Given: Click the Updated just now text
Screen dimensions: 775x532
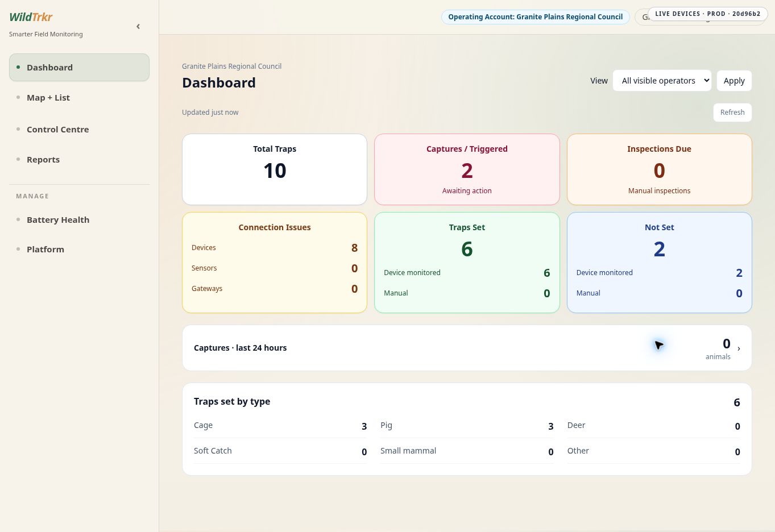Looking at the screenshot, I should [x=210, y=113].
